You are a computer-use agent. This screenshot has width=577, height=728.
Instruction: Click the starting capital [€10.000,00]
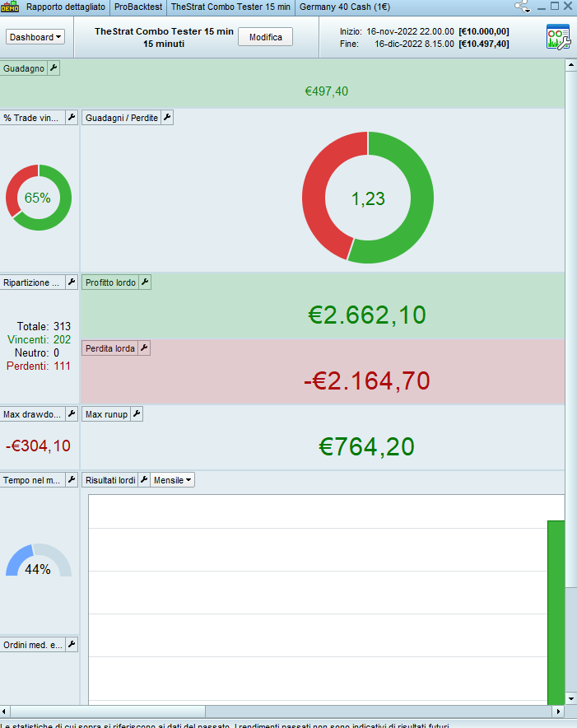tap(484, 31)
